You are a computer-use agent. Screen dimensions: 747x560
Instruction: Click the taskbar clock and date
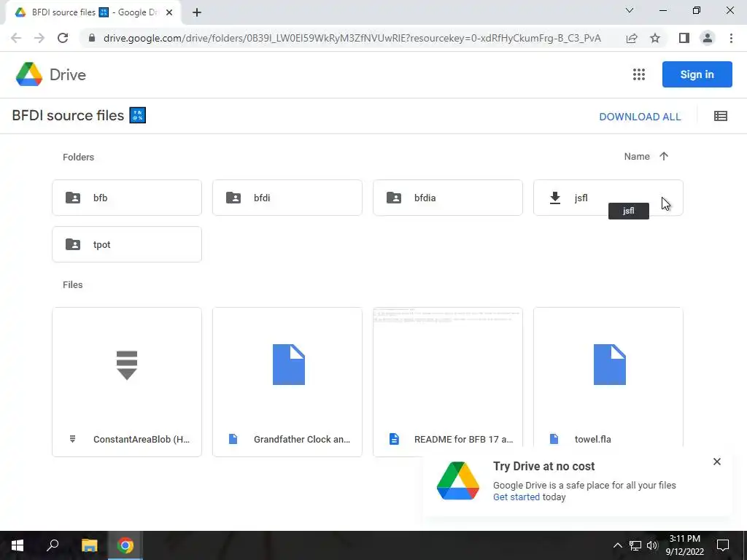tap(684, 545)
